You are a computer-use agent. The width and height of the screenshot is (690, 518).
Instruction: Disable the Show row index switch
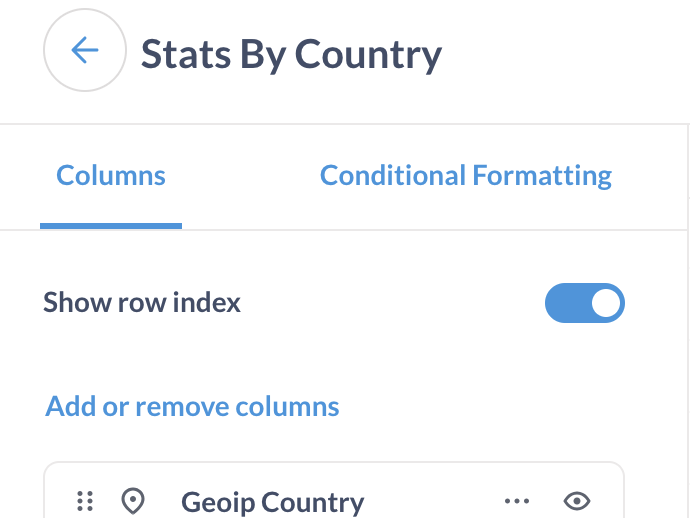(584, 303)
